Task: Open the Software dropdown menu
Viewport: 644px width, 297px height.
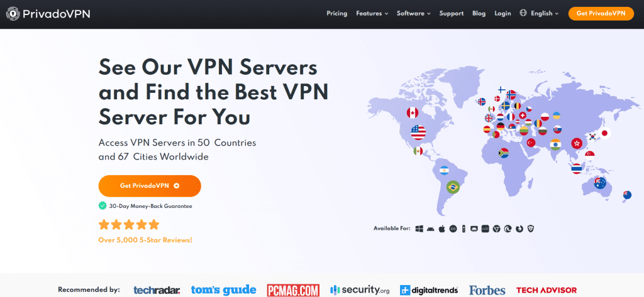Action: point(414,13)
